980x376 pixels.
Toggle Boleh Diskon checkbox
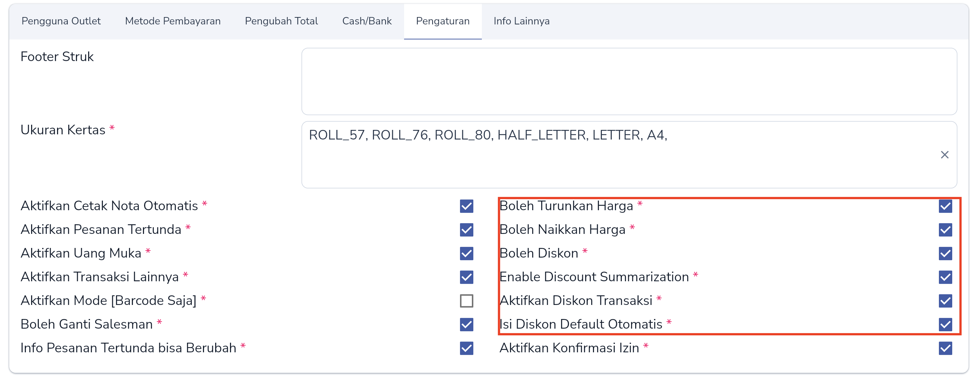945,253
